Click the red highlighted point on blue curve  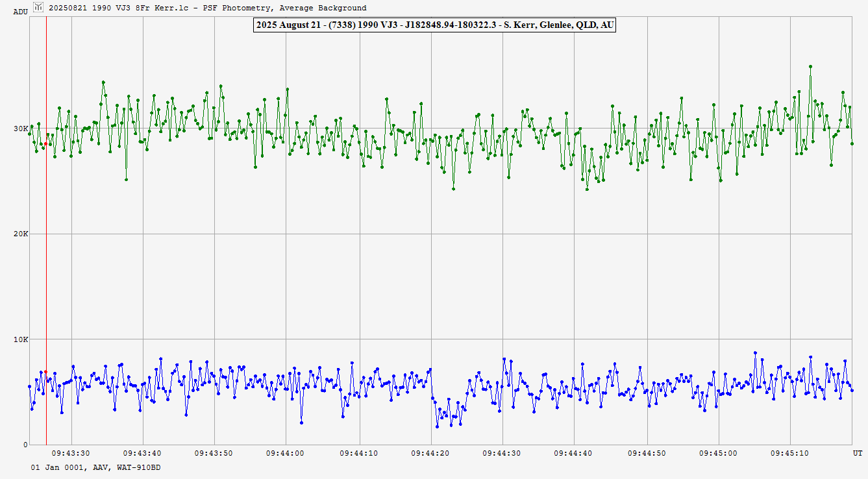(45, 372)
